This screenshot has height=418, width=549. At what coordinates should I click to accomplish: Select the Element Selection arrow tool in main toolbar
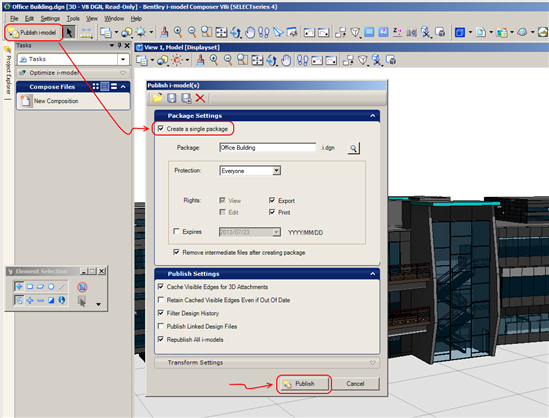tap(69, 33)
